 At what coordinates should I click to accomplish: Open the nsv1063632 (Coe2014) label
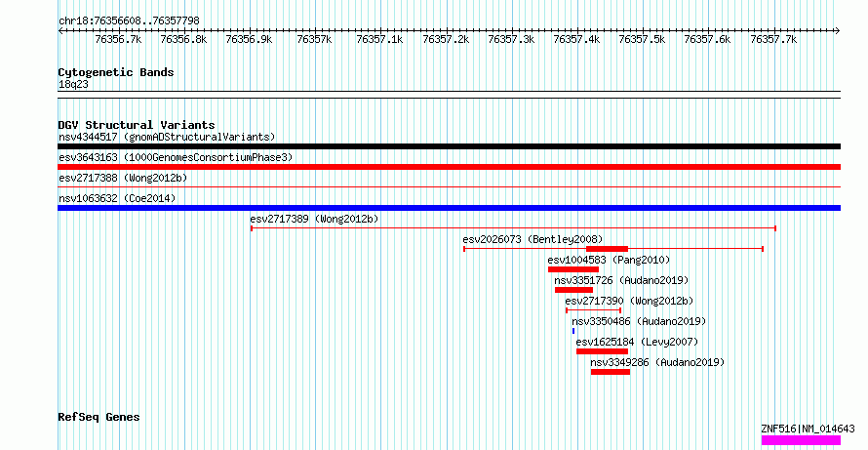coord(117,198)
